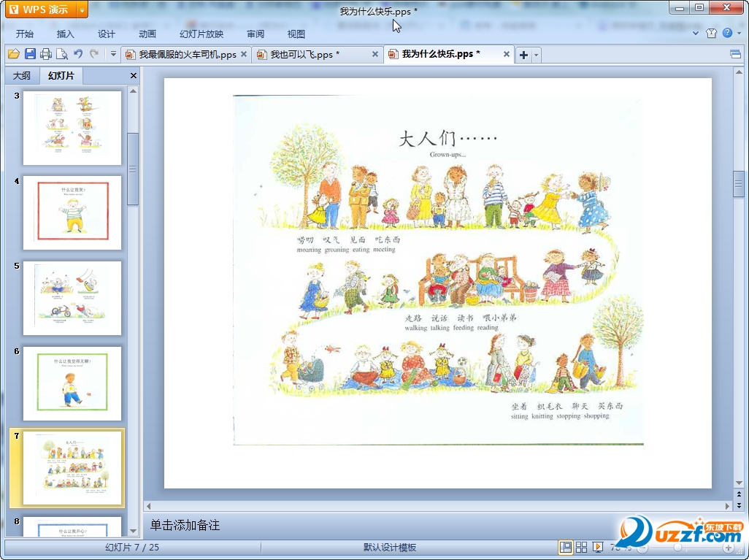Click the zoom slider handle
Image resolution: width=749 pixels, height=560 pixels.
point(678,548)
